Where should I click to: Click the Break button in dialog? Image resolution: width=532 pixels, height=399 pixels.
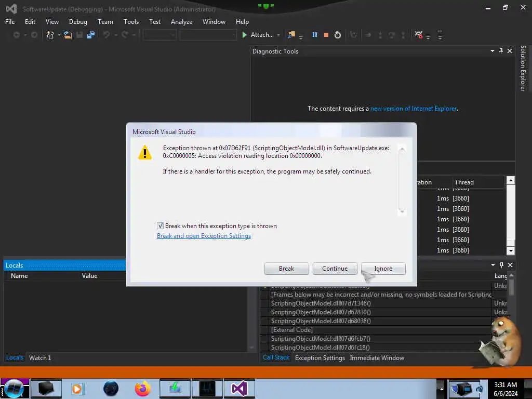pos(286,269)
